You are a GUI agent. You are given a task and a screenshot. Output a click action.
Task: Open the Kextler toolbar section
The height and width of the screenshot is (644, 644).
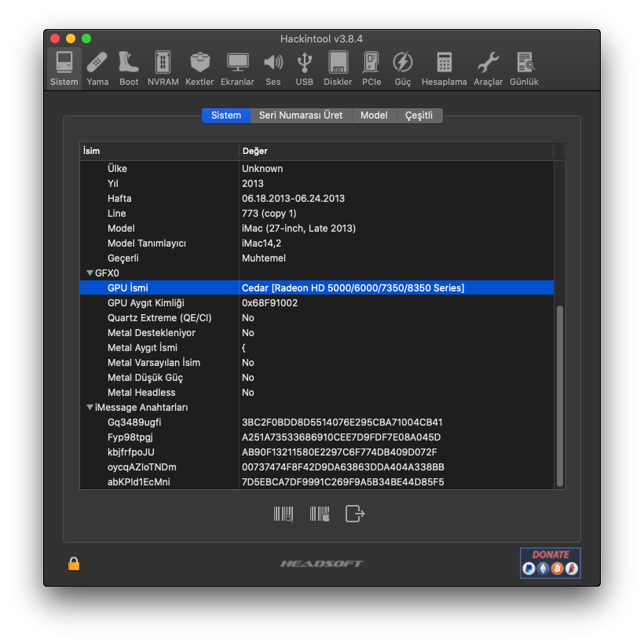click(x=199, y=68)
